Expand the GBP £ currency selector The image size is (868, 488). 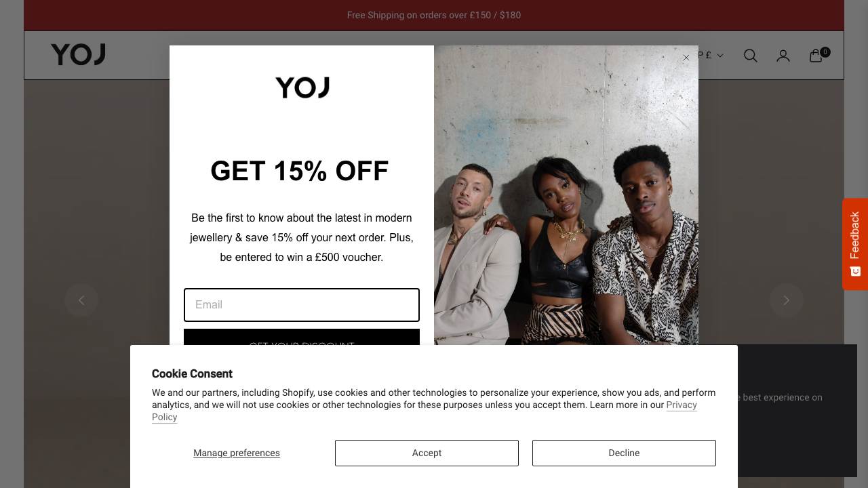coord(705,55)
